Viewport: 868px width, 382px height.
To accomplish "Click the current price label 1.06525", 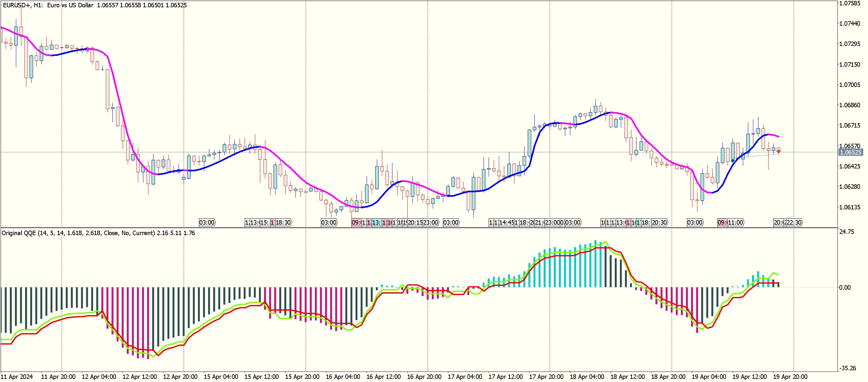I will [x=851, y=153].
